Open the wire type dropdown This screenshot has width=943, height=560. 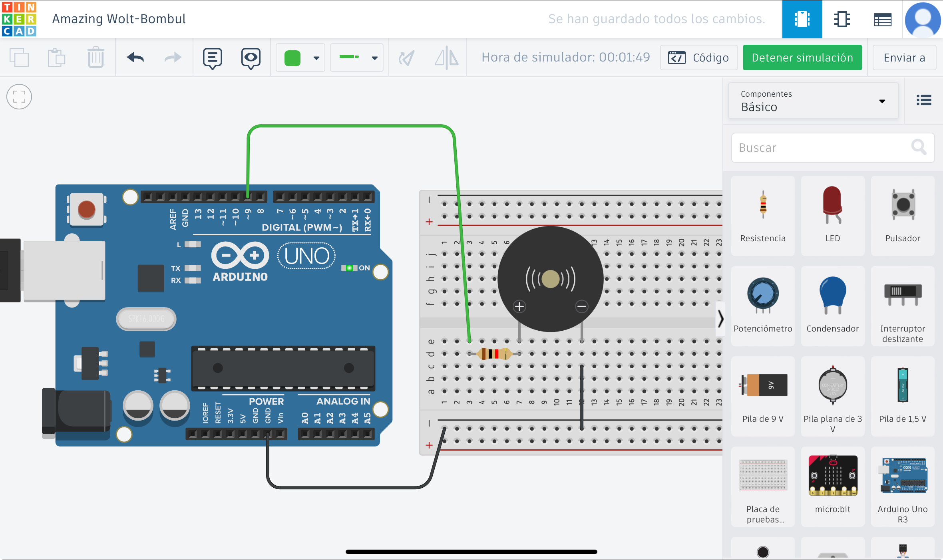[x=374, y=58]
